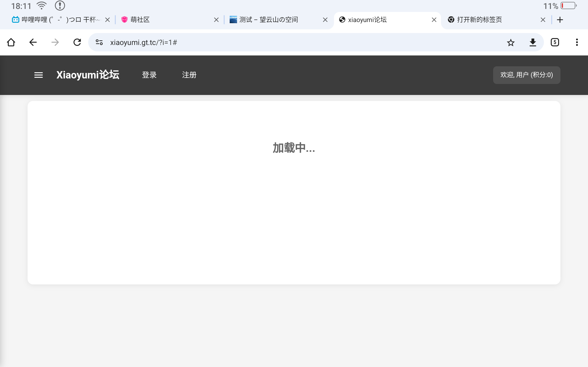This screenshot has width=588, height=367.
Task: Open the forum hamburger menu
Action: point(38,75)
